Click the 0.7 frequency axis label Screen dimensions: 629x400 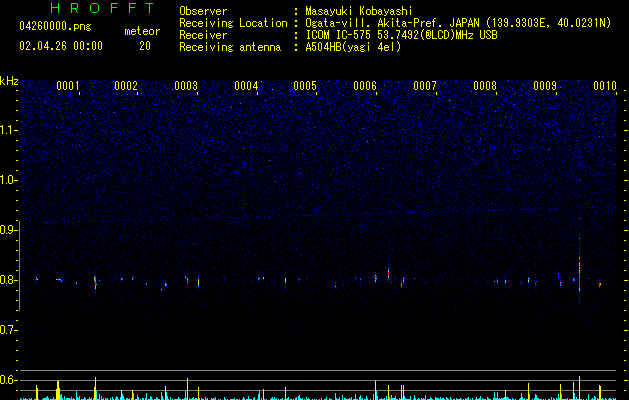(x=9, y=330)
